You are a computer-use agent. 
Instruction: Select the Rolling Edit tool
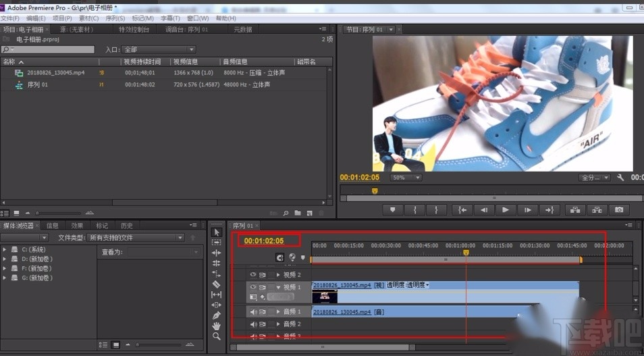(217, 263)
